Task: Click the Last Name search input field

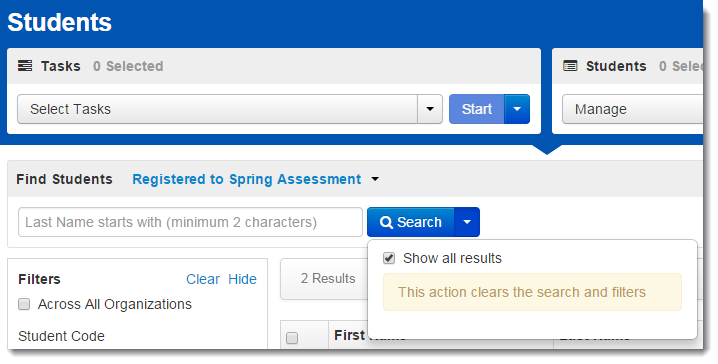Action: click(190, 222)
